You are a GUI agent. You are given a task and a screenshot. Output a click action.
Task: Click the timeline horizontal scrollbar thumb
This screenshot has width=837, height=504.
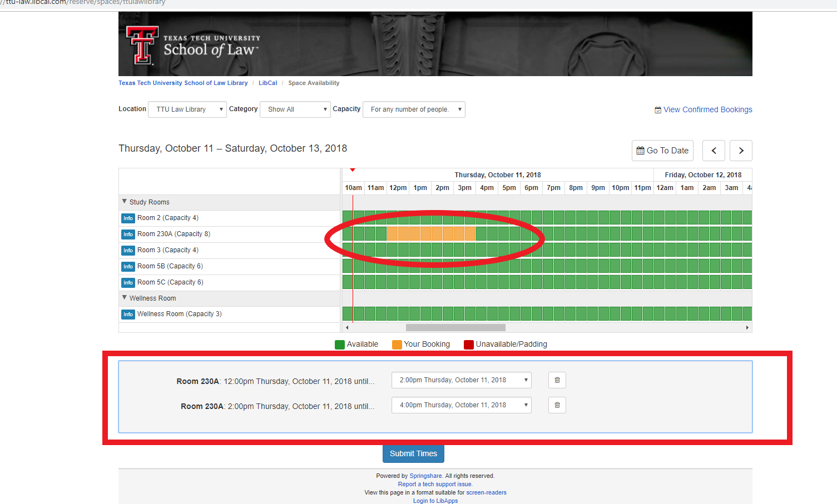[x=455, y=328]
